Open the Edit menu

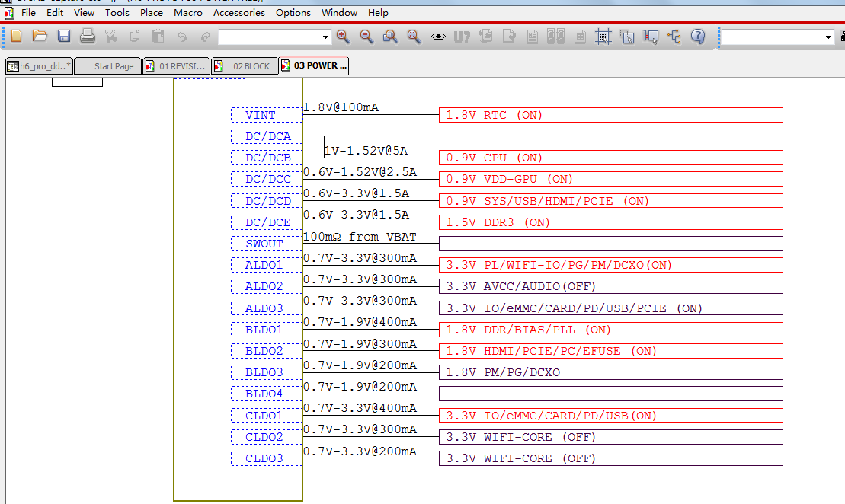54,12
